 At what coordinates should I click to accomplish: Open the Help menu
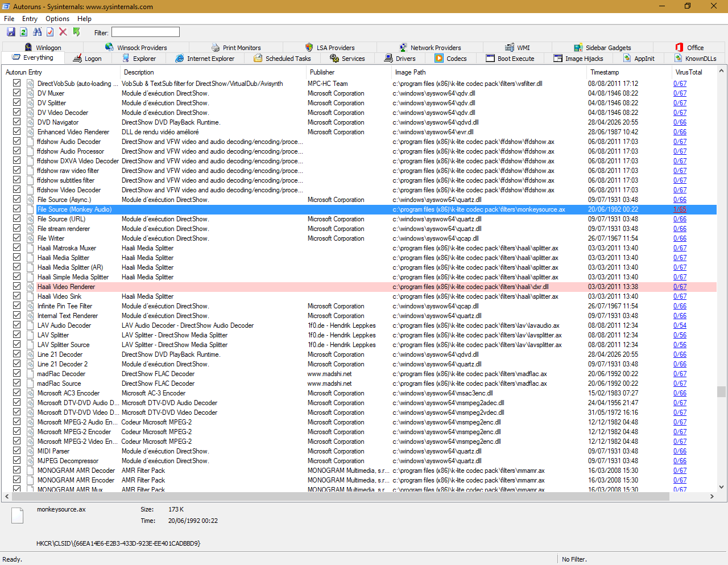tap(85, 19)
